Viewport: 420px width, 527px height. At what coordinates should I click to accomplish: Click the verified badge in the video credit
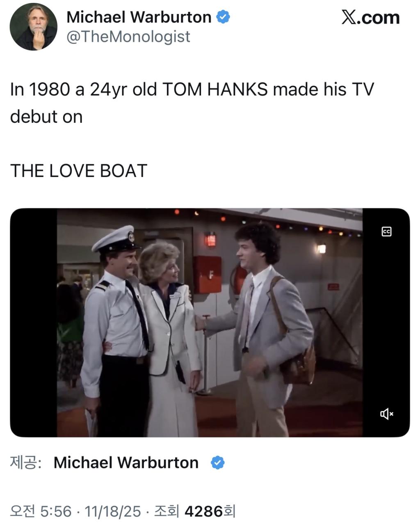click(x=217, y=463)
